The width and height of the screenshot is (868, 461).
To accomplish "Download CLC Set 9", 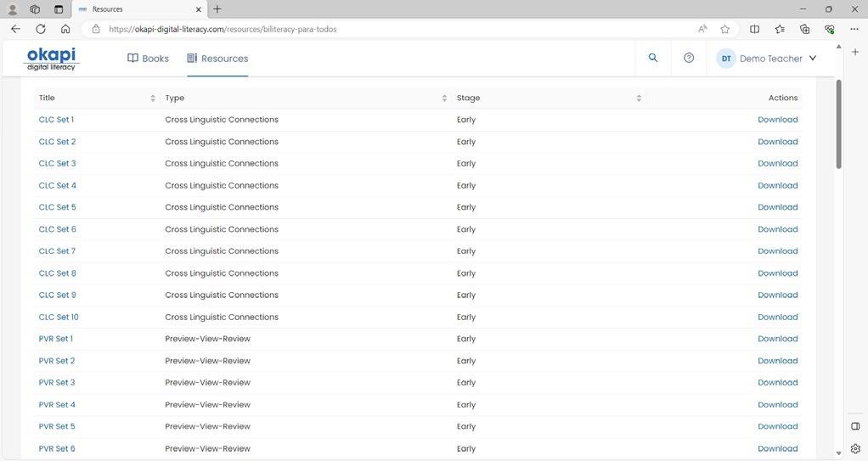I will (x=778, y=295).
